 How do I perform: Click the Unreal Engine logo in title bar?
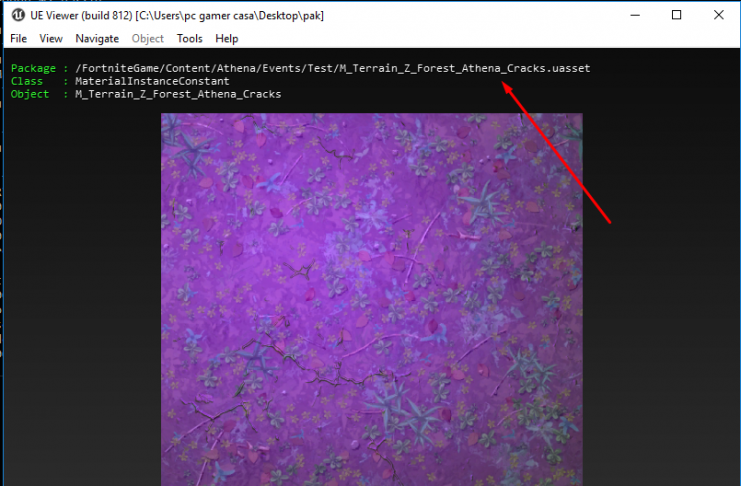(x=18, y=15)
